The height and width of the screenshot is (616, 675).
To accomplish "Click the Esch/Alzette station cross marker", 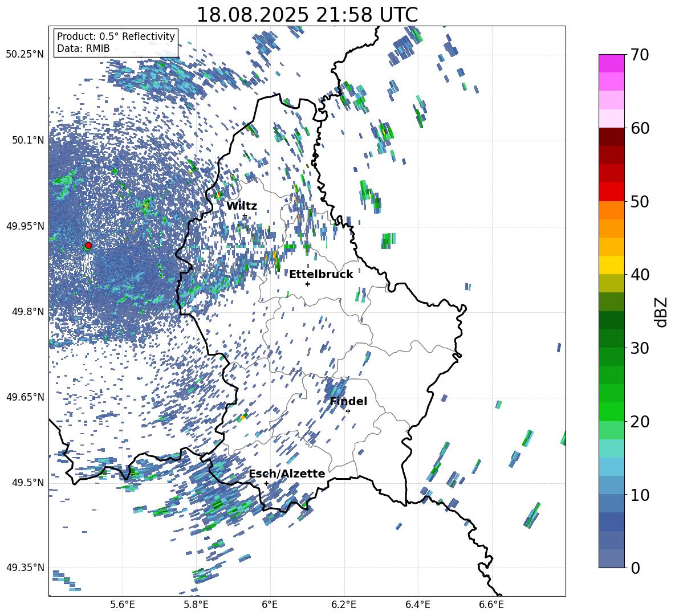I will [x=266, y=483].
